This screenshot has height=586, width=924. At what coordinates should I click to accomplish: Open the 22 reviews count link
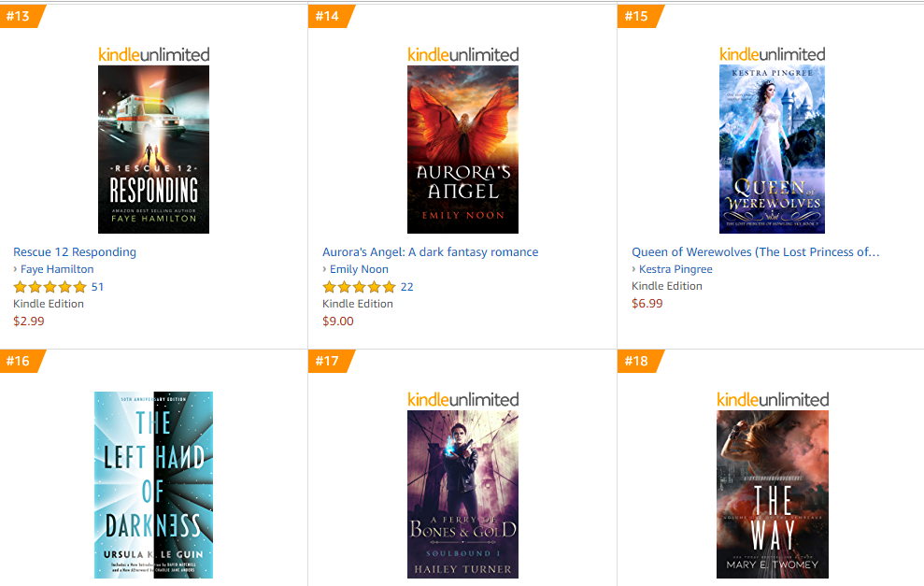tap(407, 287)
